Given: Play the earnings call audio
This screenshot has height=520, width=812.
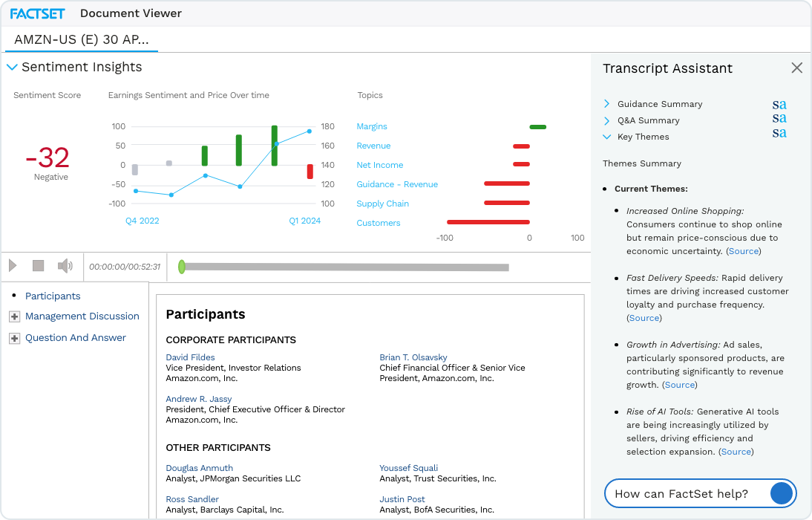Looking at the screenshot, I should [13, 265].
